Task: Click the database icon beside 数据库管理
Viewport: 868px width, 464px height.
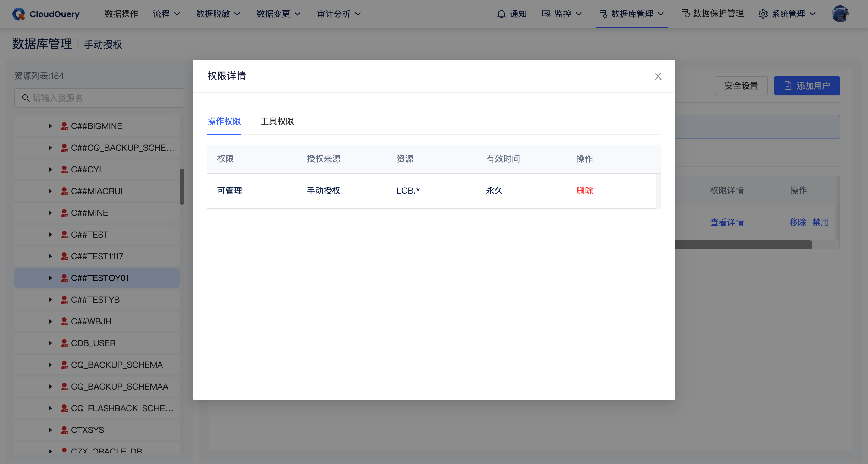Action: click(603, 14)
